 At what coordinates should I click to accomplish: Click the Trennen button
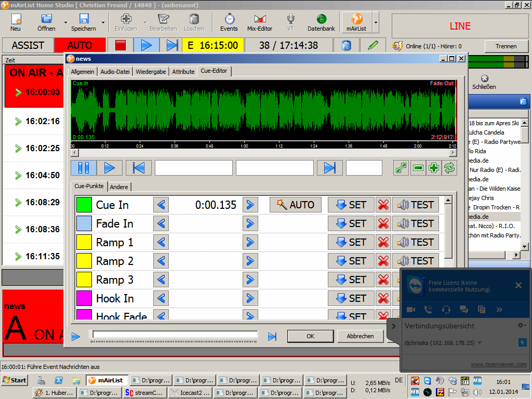(x=506, y=46)
